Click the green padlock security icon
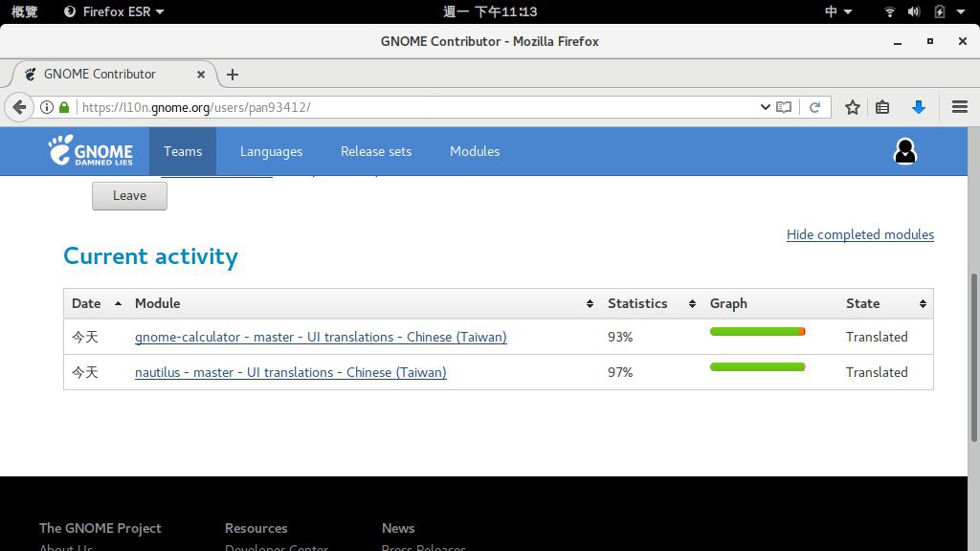 (64, 107)
